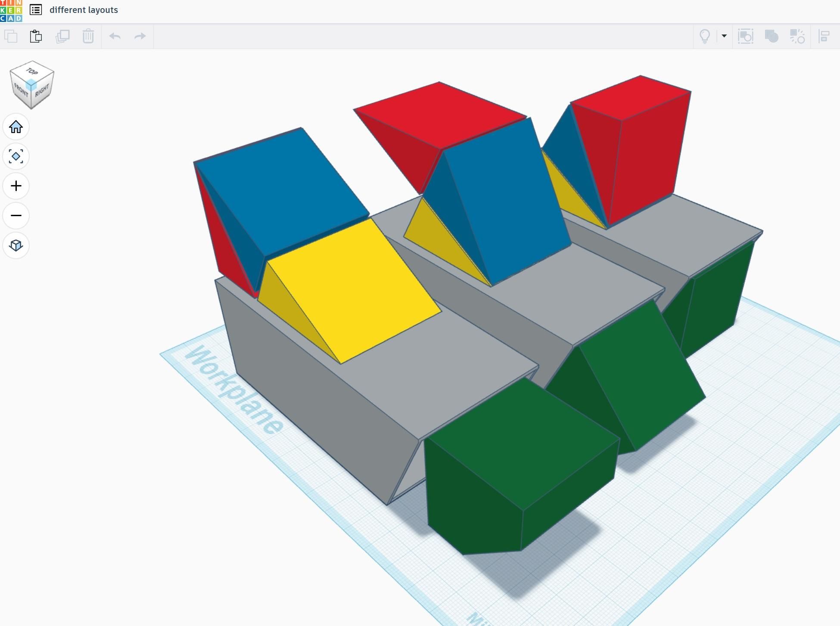Click the solid shape combine icon

click(772, 36)
